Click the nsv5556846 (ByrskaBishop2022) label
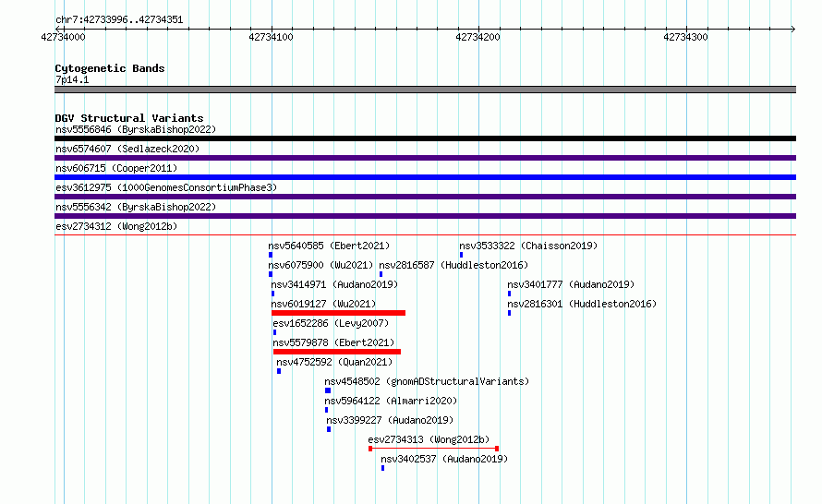 pos(136,129)
